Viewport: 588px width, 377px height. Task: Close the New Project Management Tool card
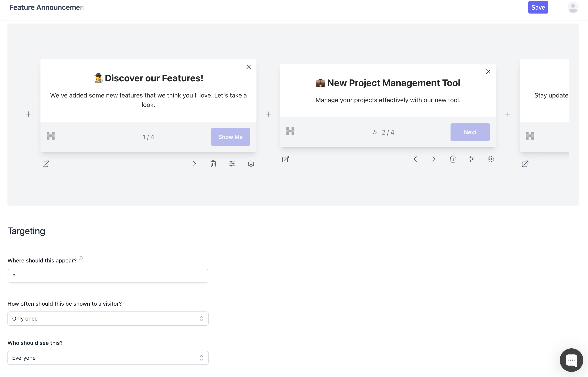[x=488, y=71]
